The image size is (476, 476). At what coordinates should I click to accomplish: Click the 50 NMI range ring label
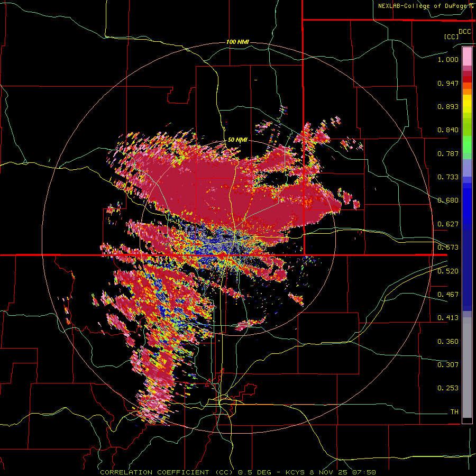point(237,140)
